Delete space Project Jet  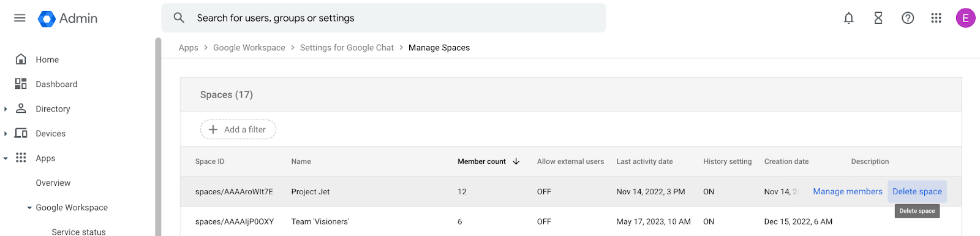coord(917,192)
